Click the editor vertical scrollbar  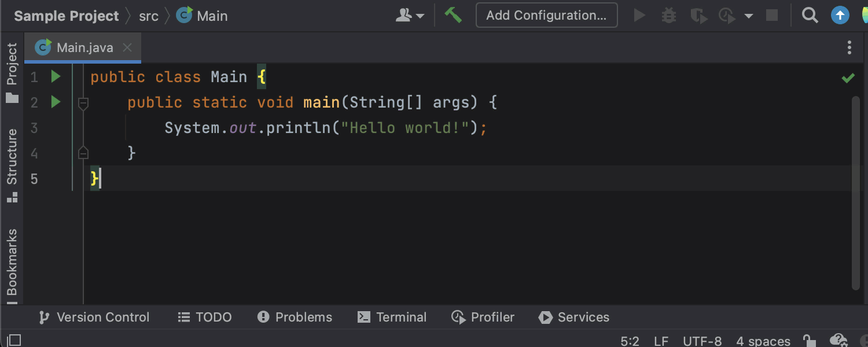click(x=856, y=191)
